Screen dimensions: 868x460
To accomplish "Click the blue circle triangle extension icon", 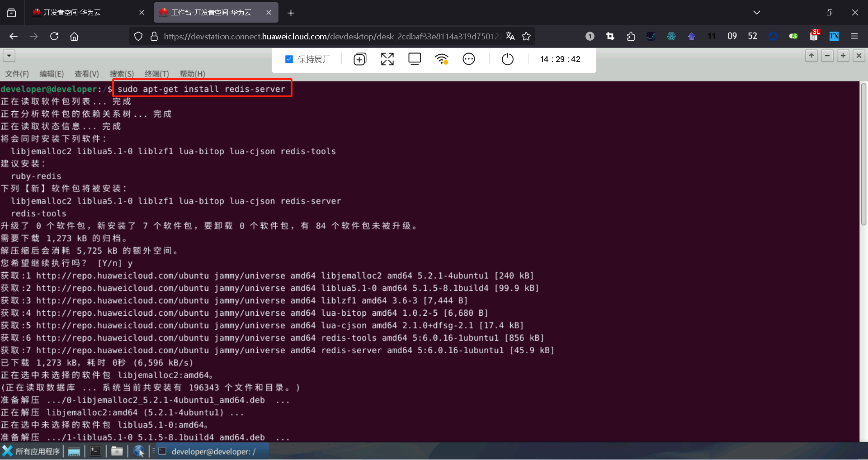I will pyautogui.click(x=773, y=36).
